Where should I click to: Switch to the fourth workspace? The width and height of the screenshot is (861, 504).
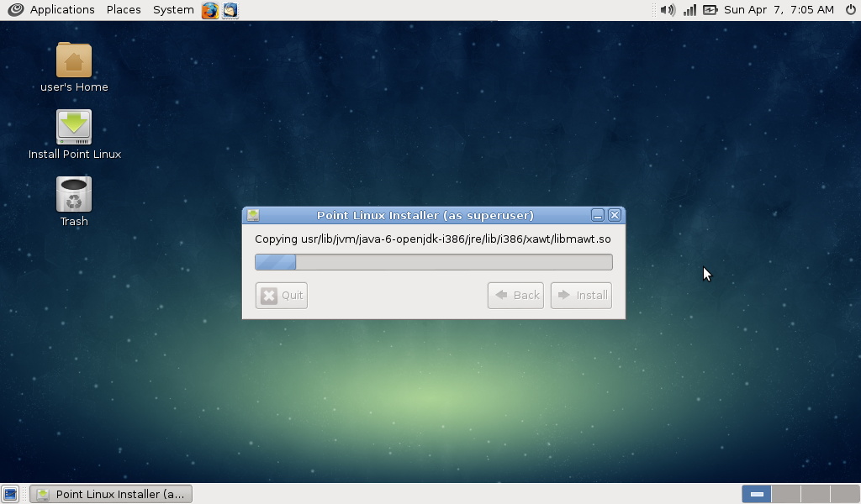(844, 494)
